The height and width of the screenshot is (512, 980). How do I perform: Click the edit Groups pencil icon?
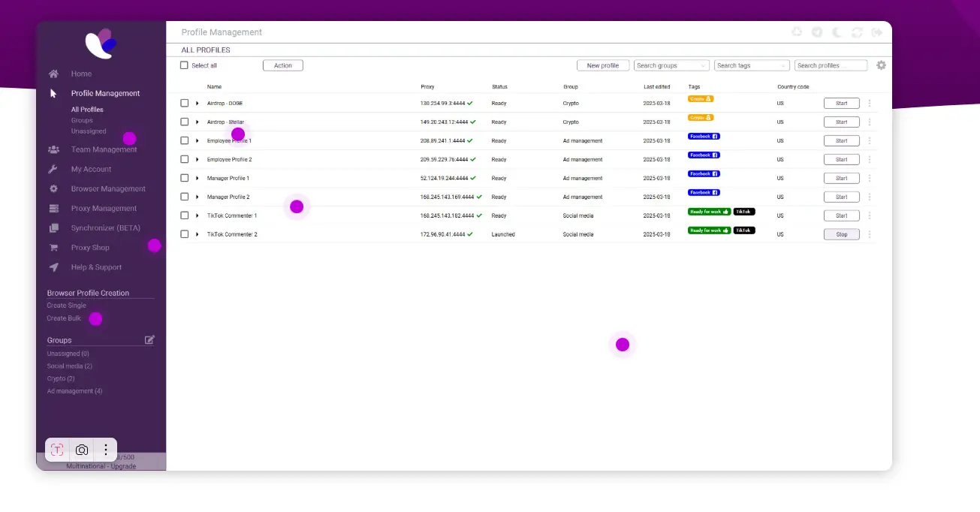pos(149,340)
